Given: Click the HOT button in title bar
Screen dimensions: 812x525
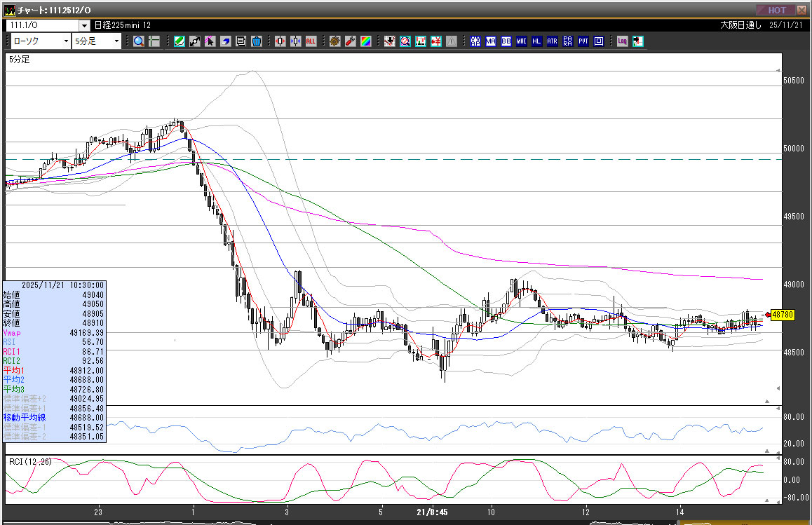Looking at the screenshot, I should (x=776, y=10).
